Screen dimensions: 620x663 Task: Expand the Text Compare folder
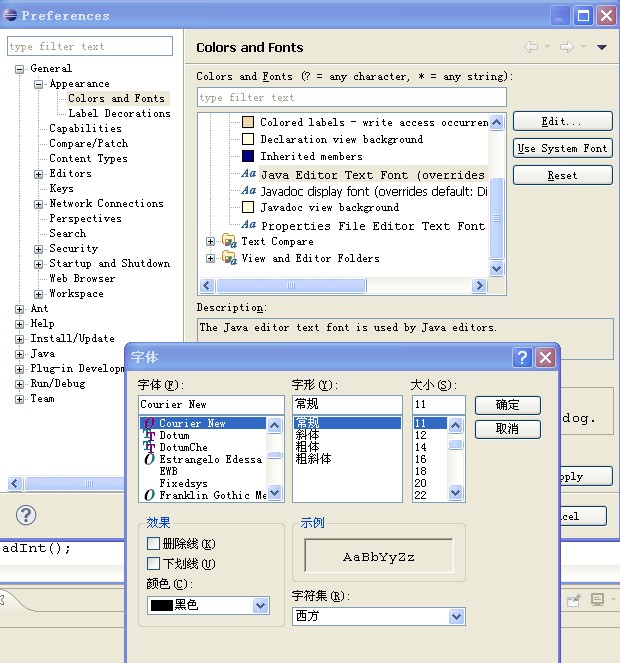pos(210,241)
